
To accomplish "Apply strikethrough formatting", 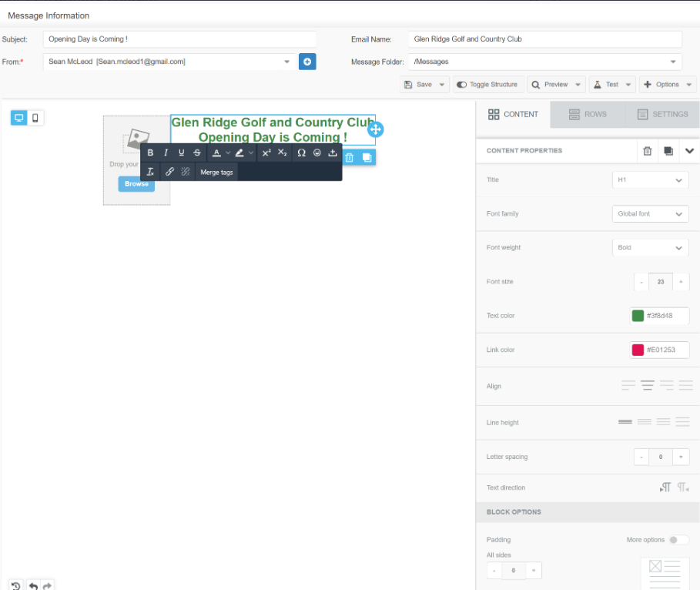I will pyautogui.click(x=197, y=153).
